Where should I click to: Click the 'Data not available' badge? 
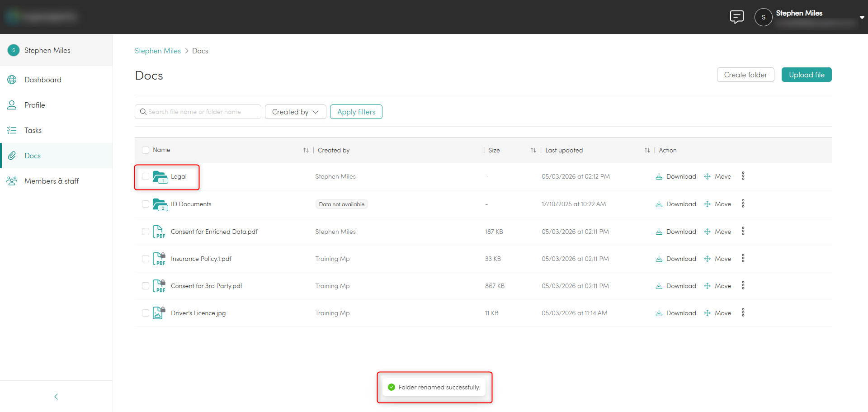[341, 204]
